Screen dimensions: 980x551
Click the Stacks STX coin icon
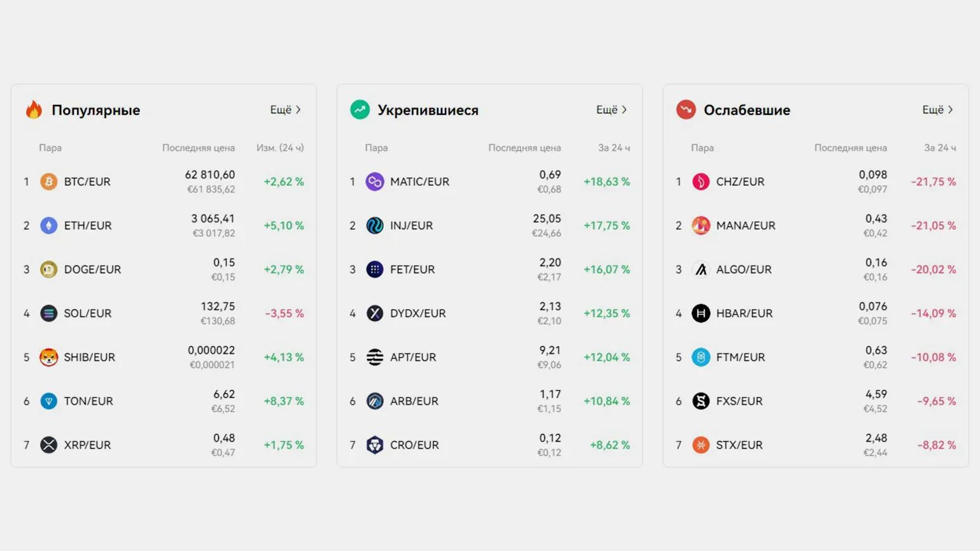(x=701, y=445)
